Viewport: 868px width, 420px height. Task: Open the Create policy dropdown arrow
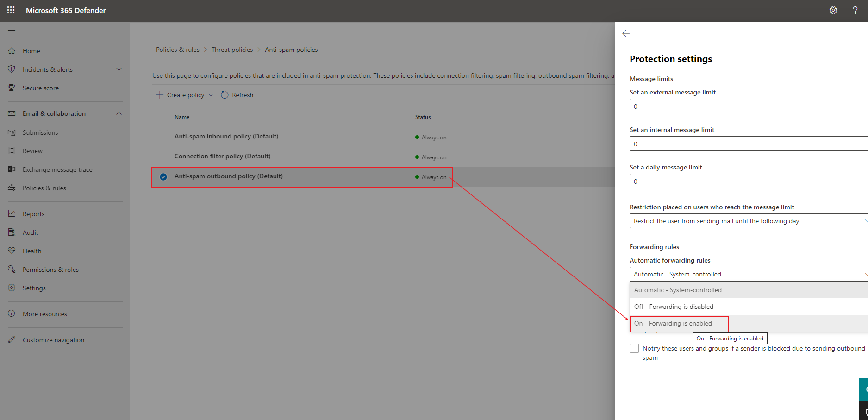tap(211, 95)
